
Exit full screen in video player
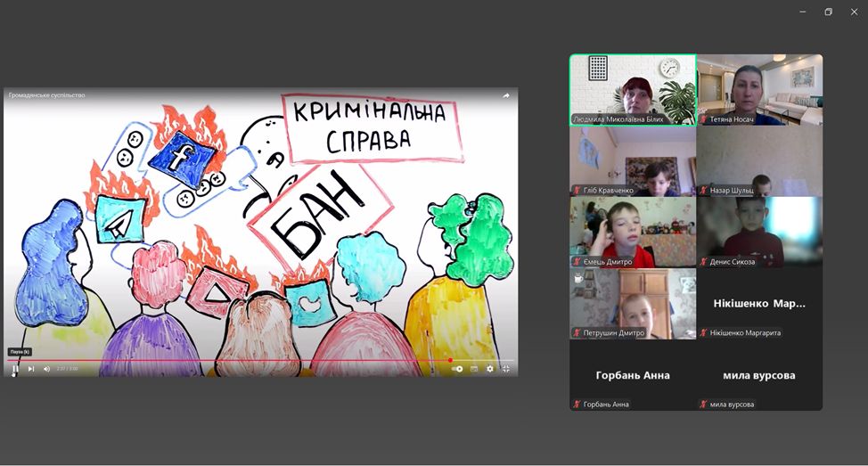click(x=505, y=368)
